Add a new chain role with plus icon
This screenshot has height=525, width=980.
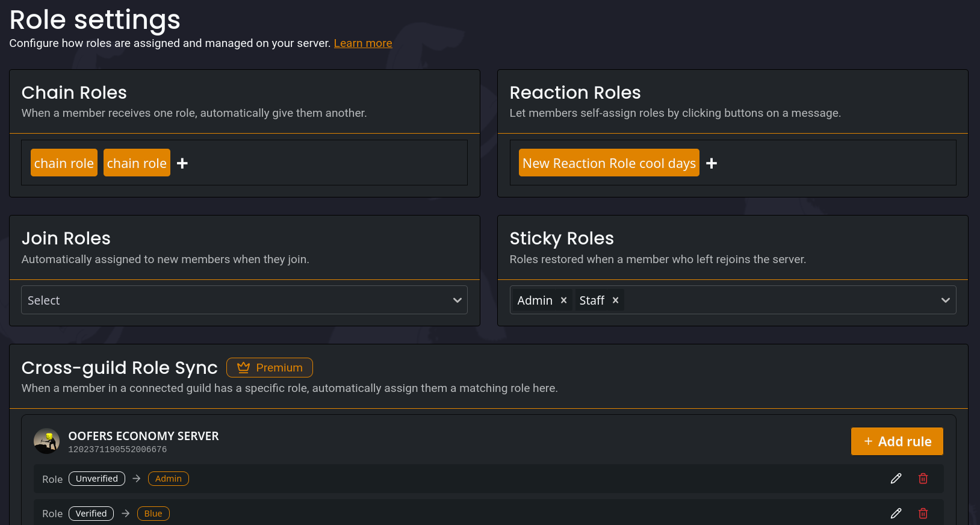coord(182,163)
